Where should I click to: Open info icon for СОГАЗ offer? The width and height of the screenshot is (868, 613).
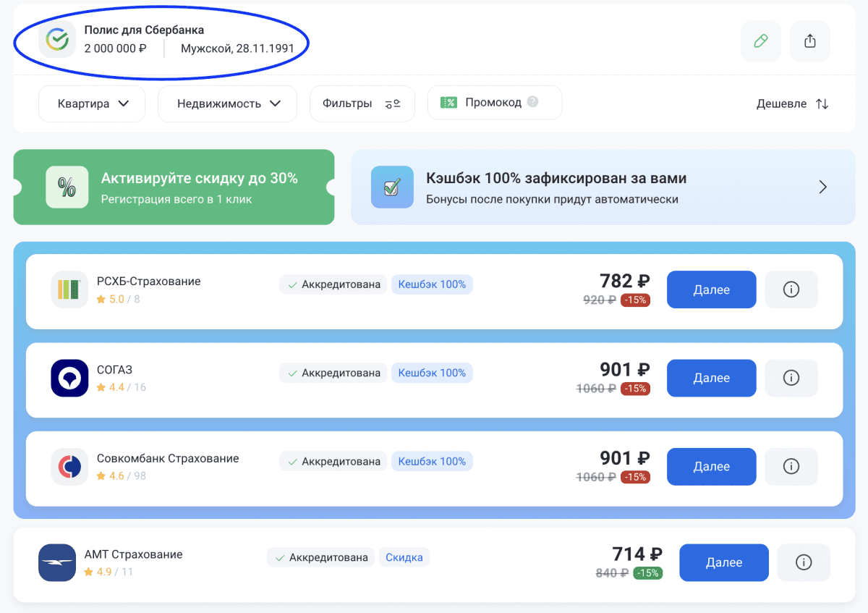pos(791,378)
